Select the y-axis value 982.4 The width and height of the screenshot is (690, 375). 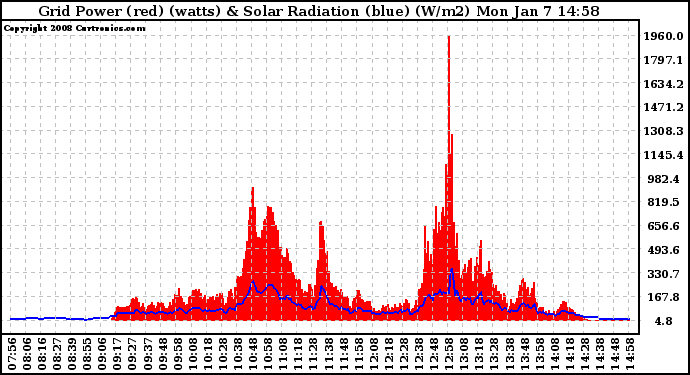point(665,179)
